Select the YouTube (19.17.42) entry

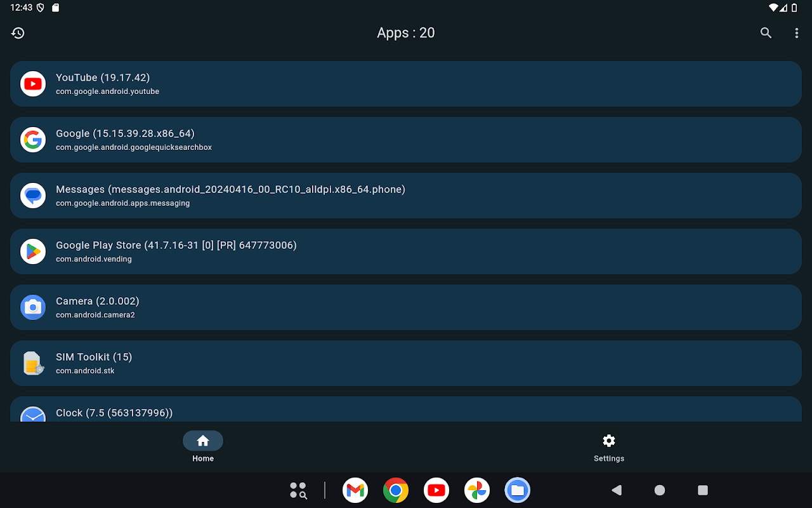pos(406,84)
